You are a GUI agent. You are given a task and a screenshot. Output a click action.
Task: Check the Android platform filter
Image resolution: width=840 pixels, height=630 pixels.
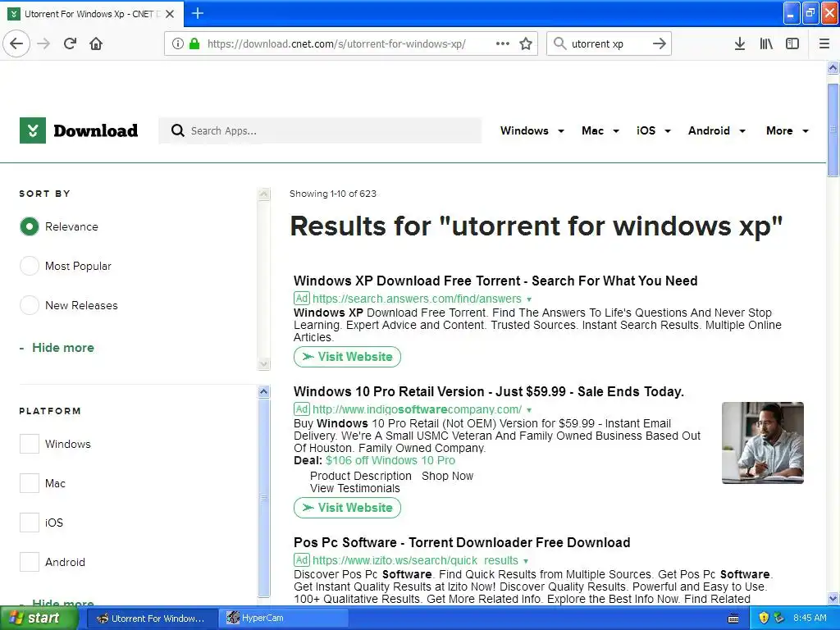pos(30,562)
